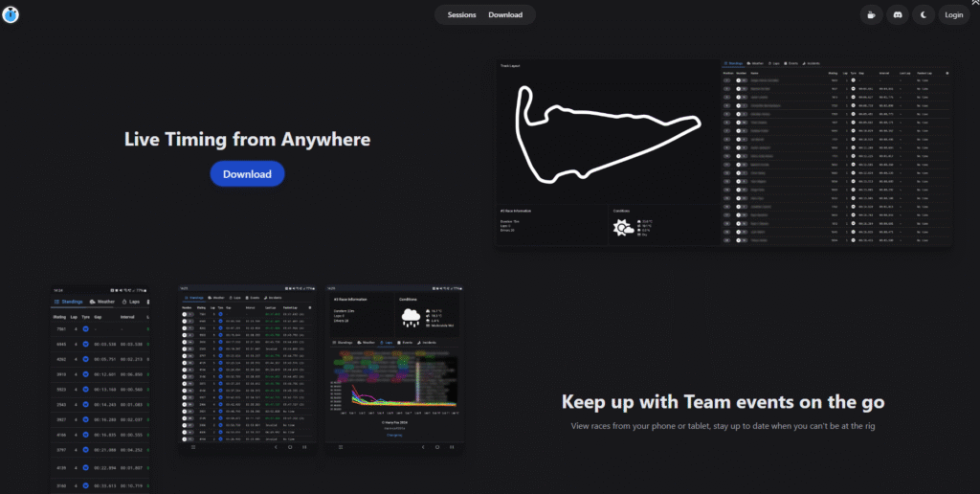This screenshot has height=494, width=980.
Task: Open the coffee cup donation icon
Action: point(870,14)
